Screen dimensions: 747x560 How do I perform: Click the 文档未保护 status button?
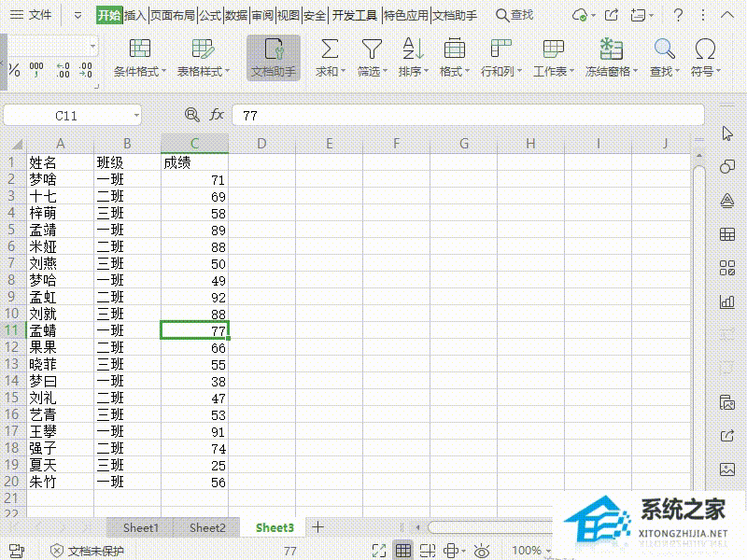[87, 551]
